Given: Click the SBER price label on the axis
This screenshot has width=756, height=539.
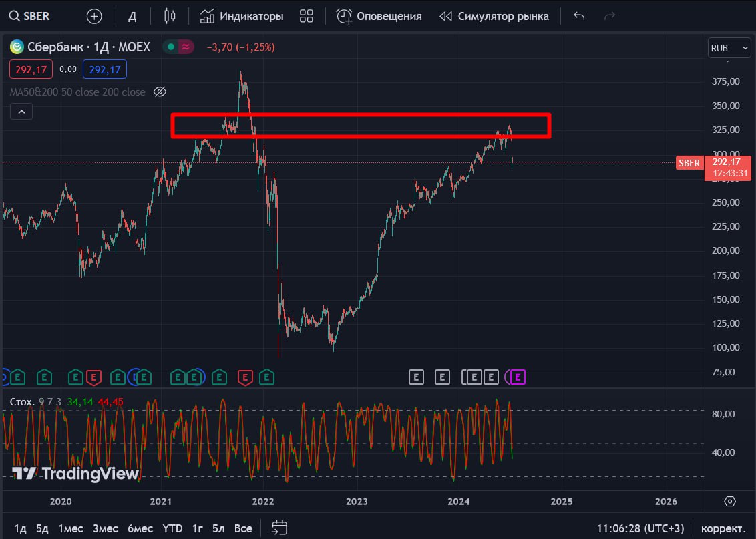Looking at the screenshot, I should pos(689,163).
